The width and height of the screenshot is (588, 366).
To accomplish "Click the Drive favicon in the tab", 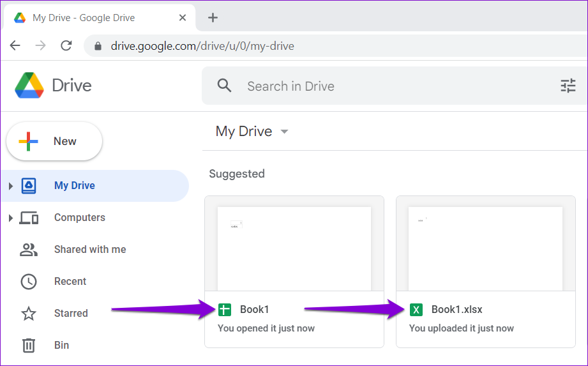I will [x=20, y=18].
